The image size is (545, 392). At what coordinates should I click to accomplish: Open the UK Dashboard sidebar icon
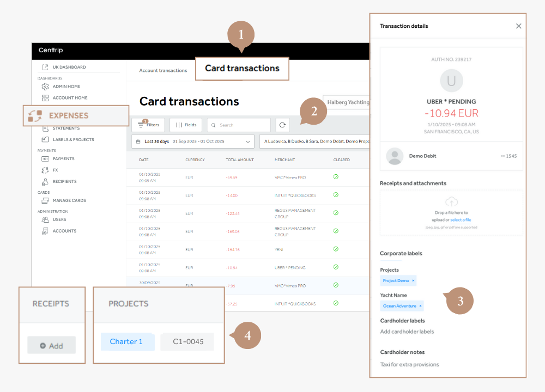(x=45, y=68)
